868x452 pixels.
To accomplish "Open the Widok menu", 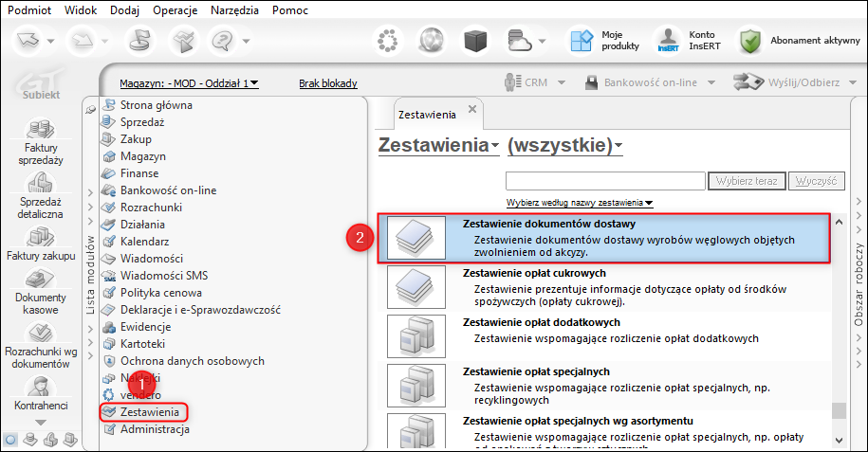I will (81, 10).
